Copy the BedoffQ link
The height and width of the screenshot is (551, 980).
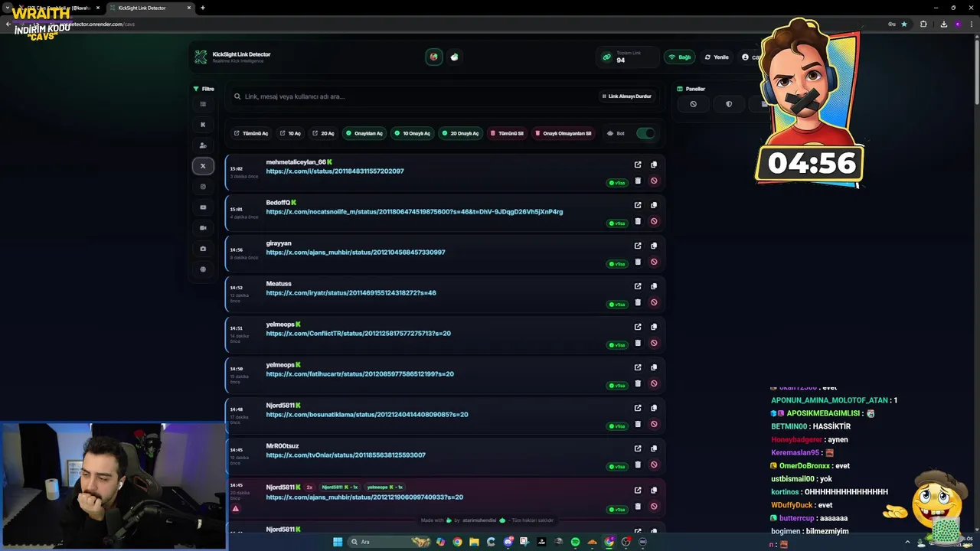(x=654, y=205)
